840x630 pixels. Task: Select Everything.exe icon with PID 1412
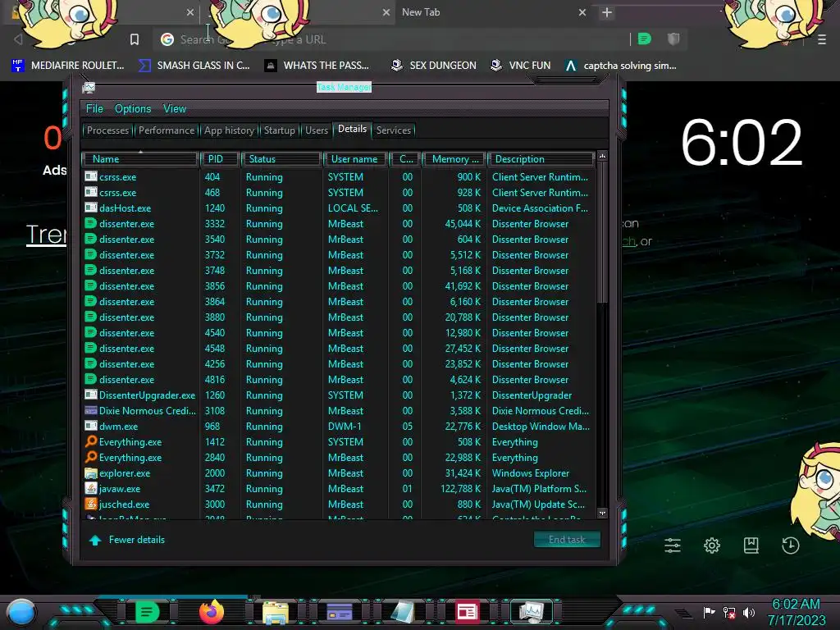pyautogui.click(x=91, y=441)
